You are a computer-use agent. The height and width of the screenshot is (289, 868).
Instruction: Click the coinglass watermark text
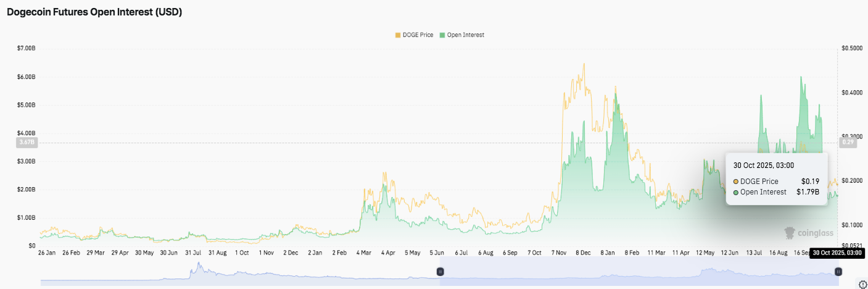click(817, 233)
